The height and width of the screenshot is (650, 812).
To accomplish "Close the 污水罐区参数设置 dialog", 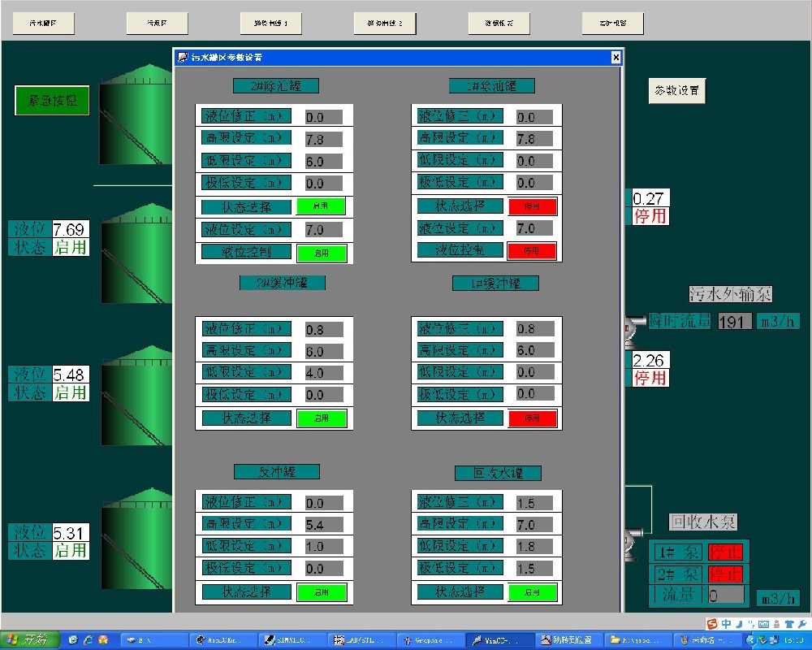I will pos(615,57).
